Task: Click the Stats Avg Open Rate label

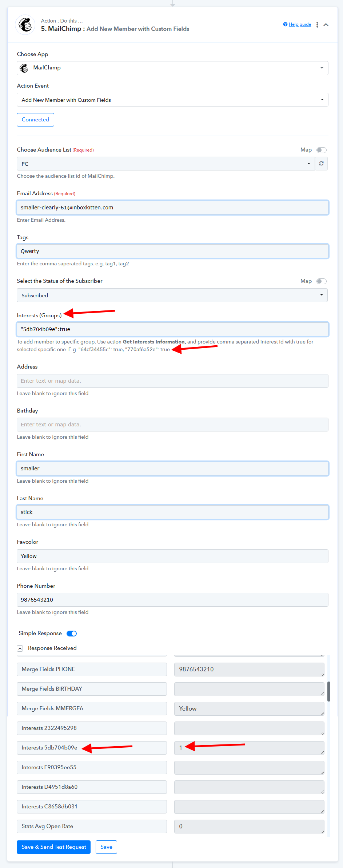Action: [x=92, y=826]
